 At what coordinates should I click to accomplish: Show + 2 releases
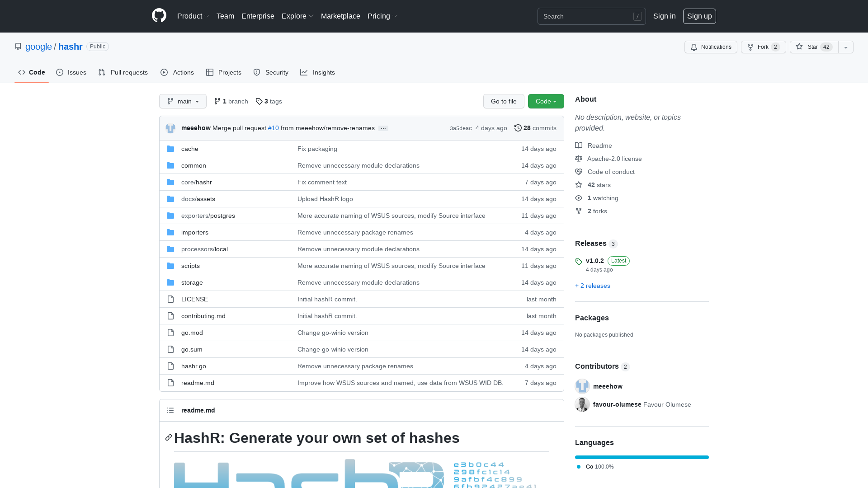[x=592, y=286]
